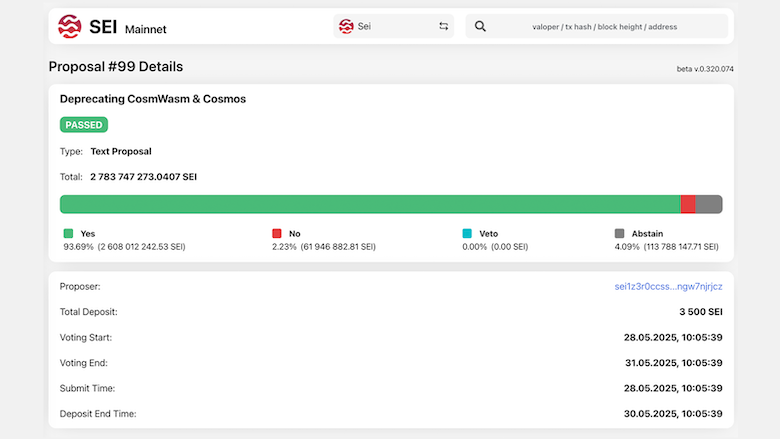Click the 'Submit Time:' row label
This screenshot has height=439, width=780.
87,388
